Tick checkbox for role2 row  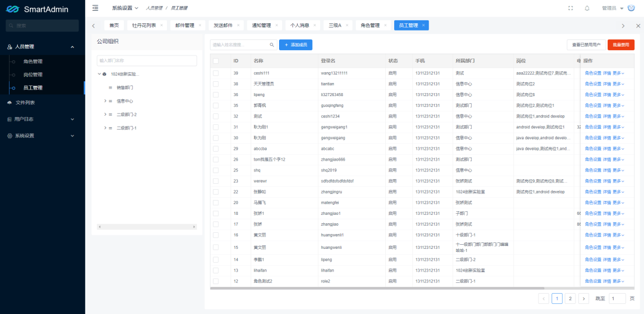(216, 282)
